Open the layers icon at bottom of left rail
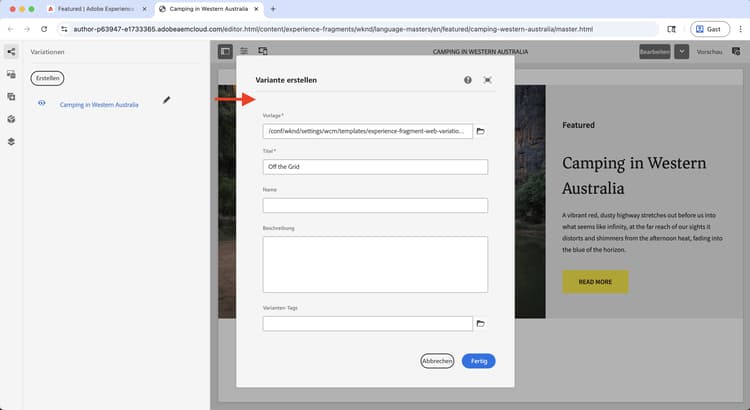The height and width of the screenshot is (410, 750). (x=11, y=142)
